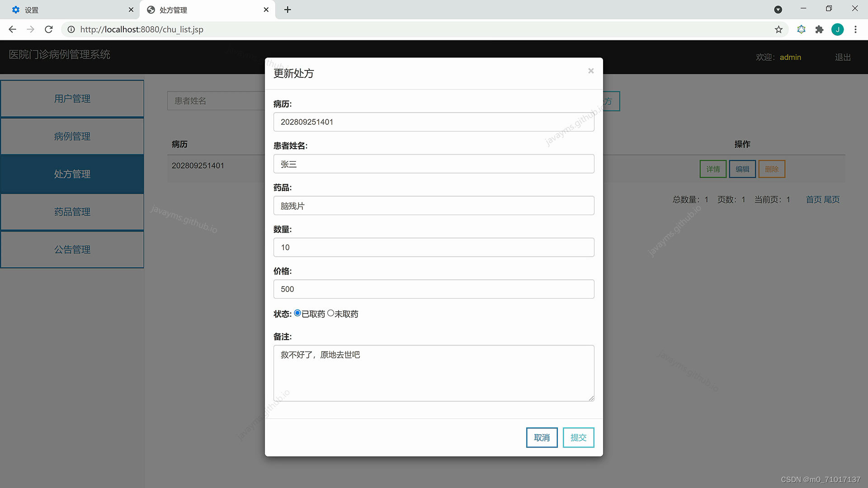
Task: Click the browser back arrow
Action: [12, 29]
